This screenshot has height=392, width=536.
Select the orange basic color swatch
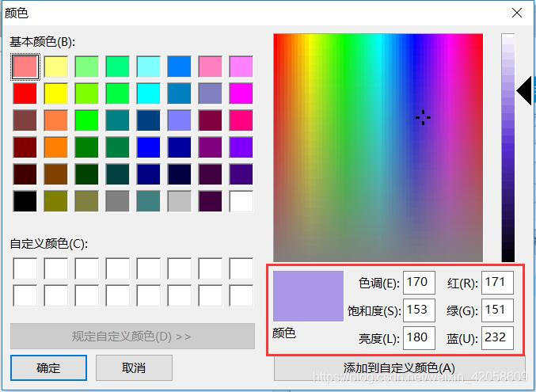pos(56,147)
